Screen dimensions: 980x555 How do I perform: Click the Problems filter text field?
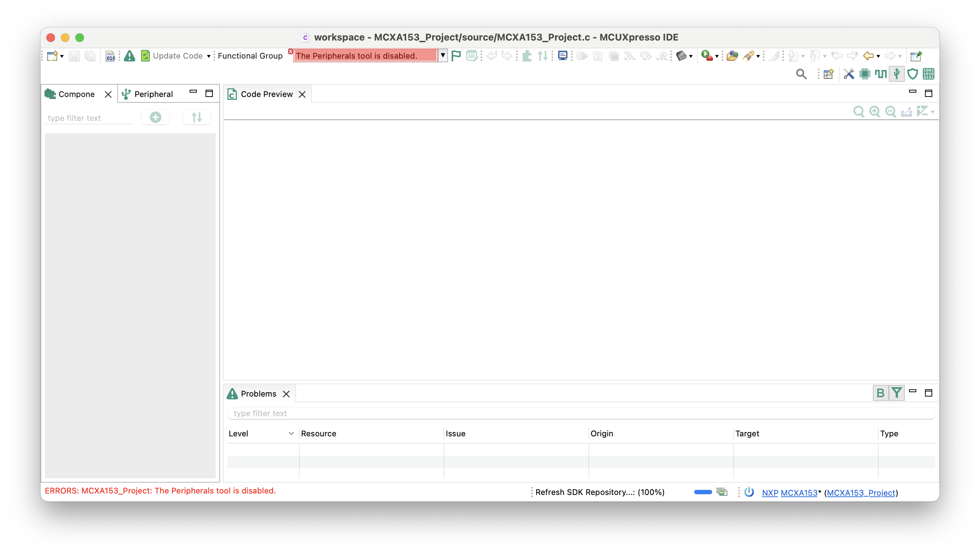580,413
